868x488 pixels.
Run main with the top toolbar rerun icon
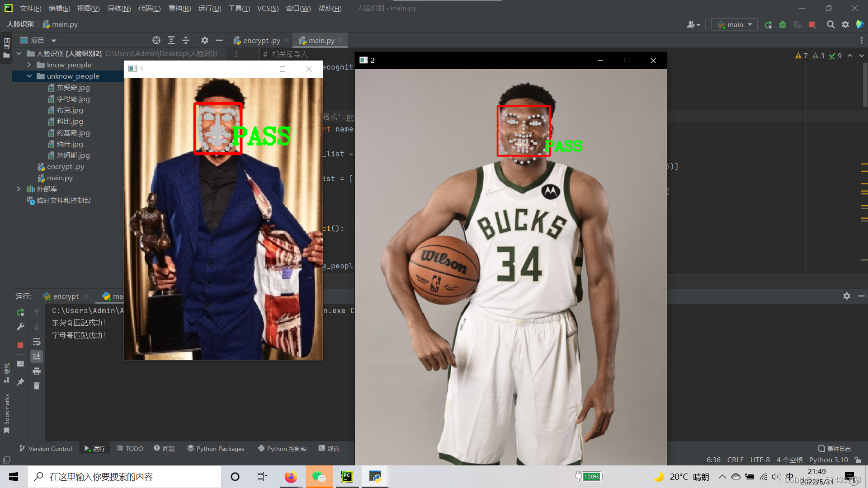click(x=768, y=24)
